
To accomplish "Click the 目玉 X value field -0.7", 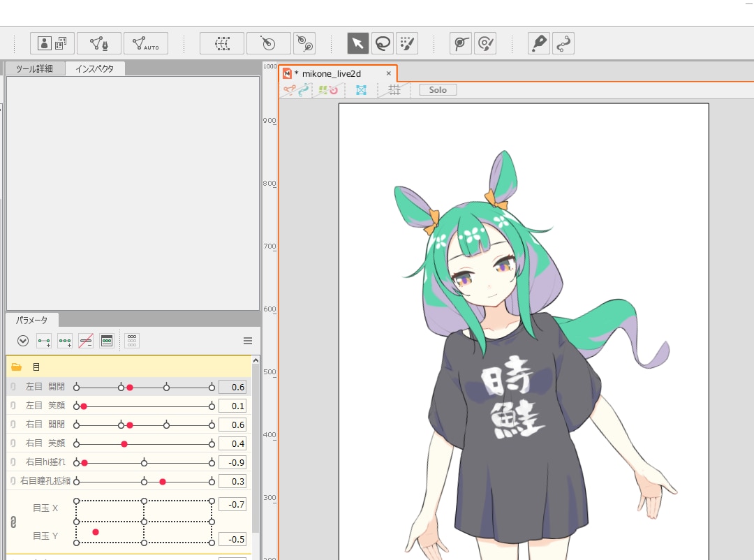I will pyautogui.click(x=232, y=504).
